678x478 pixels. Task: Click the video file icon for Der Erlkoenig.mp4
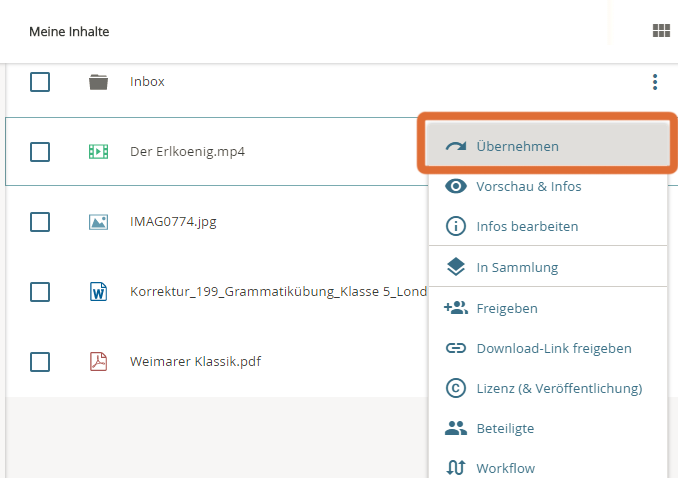click(98, 152)
